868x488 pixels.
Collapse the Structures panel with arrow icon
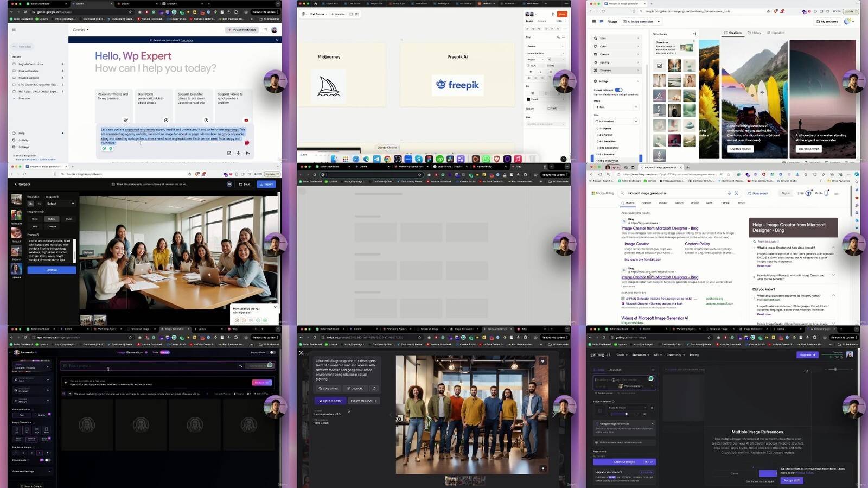[x=694, y=34]
